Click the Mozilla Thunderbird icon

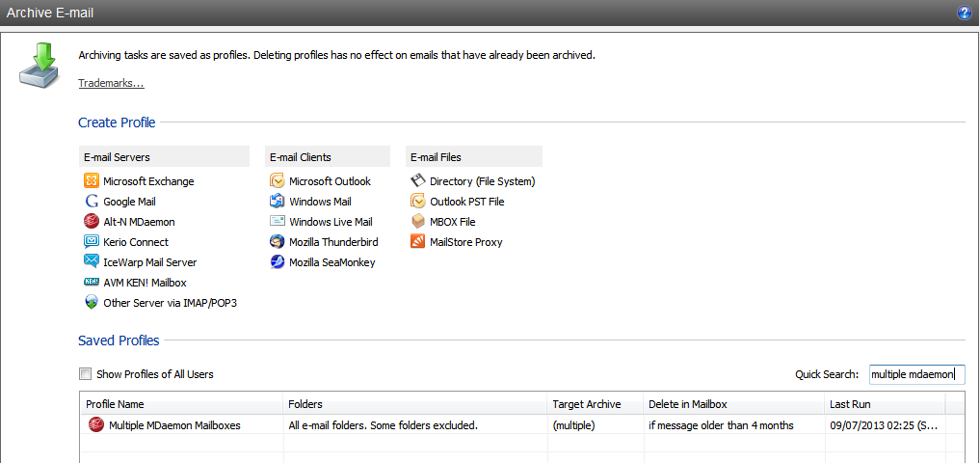pos(277,241)
